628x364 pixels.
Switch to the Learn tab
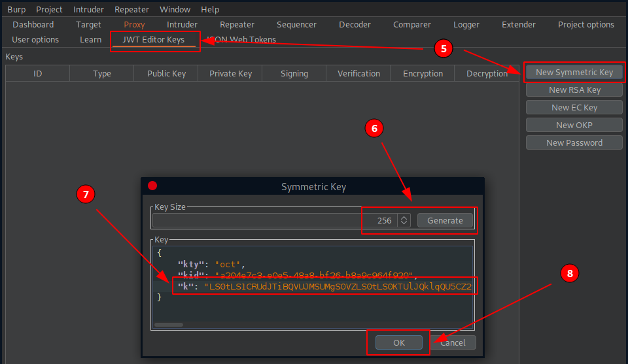(90, 40)
